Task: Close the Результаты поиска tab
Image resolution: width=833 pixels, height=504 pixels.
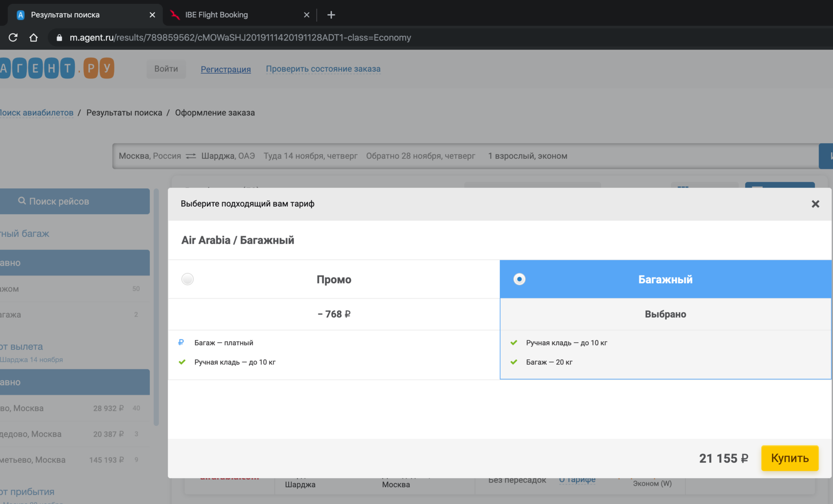Action: pos(152,15)
